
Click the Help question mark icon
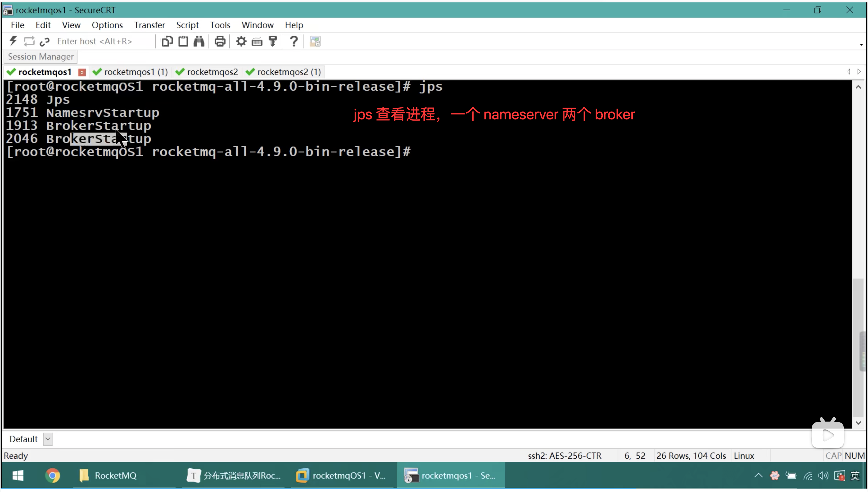click(x=294, y=41)
